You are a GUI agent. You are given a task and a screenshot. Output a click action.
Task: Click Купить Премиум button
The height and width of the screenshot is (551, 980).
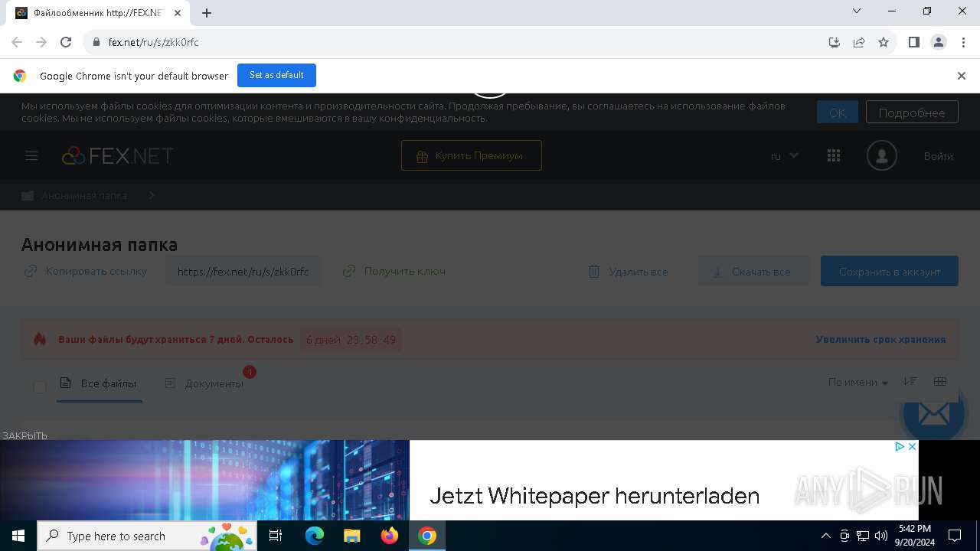tap(472, 155)
